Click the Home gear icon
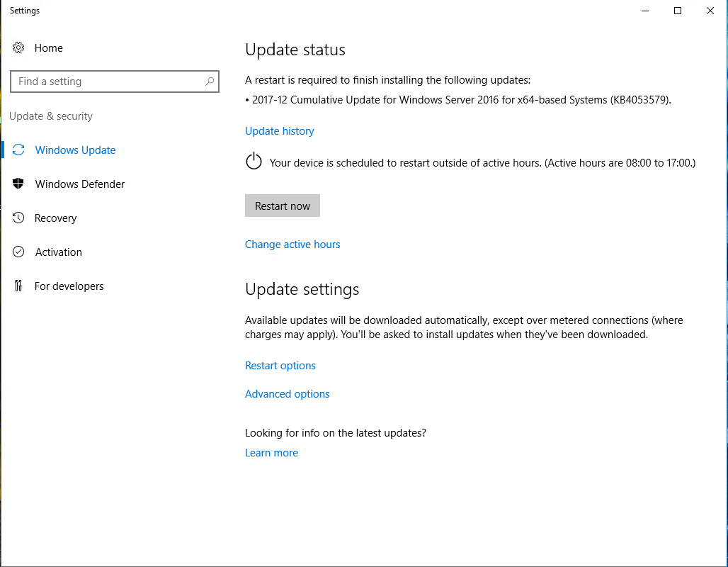Viewport: 728px width, 567px height. [x=19, y=47]
